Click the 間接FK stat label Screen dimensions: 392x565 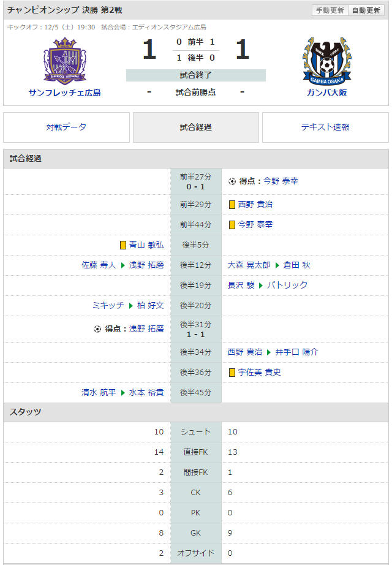coord(195,472)
